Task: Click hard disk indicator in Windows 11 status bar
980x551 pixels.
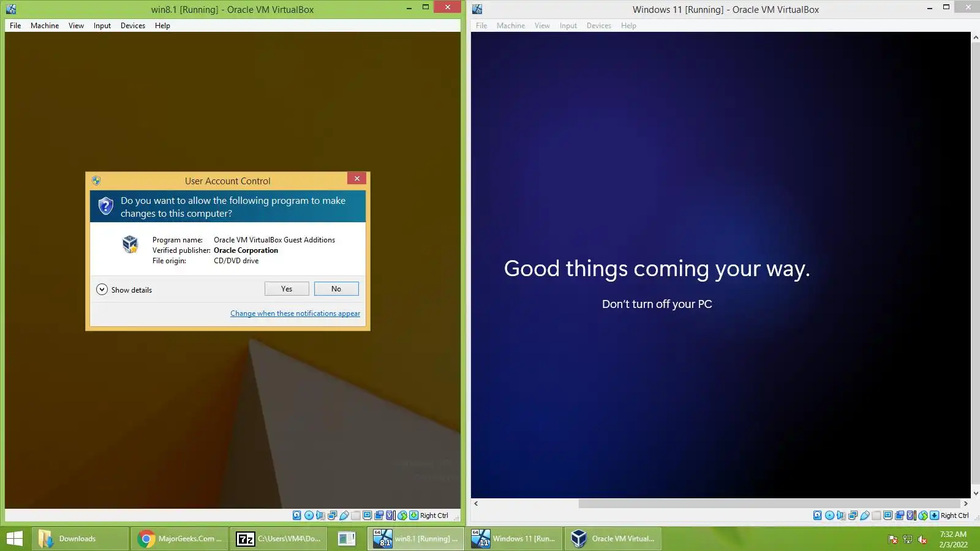Action: [818, 515]
